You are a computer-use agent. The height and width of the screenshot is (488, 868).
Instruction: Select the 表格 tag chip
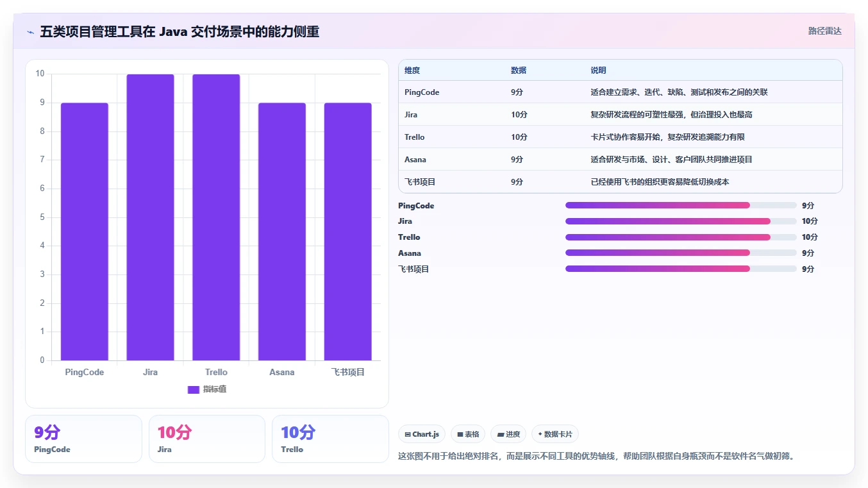468,434
